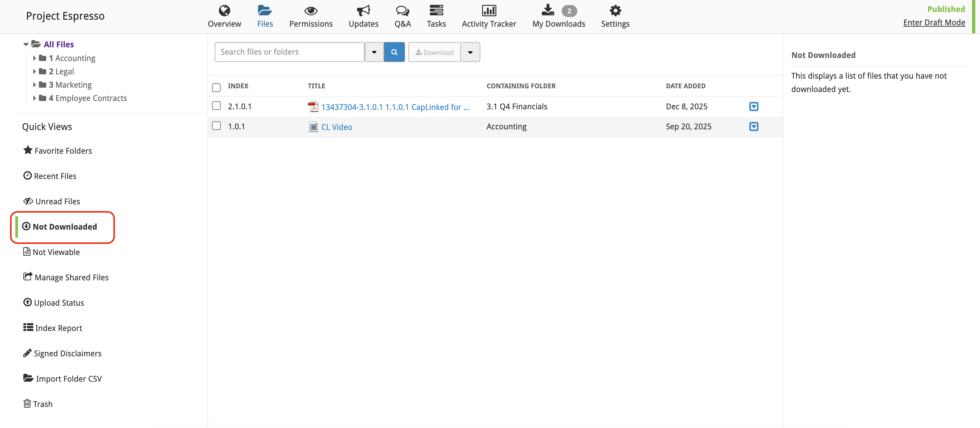Sort by the DATE ADDED column header
This screenshot has width=980, height=428.
(686, 86)
